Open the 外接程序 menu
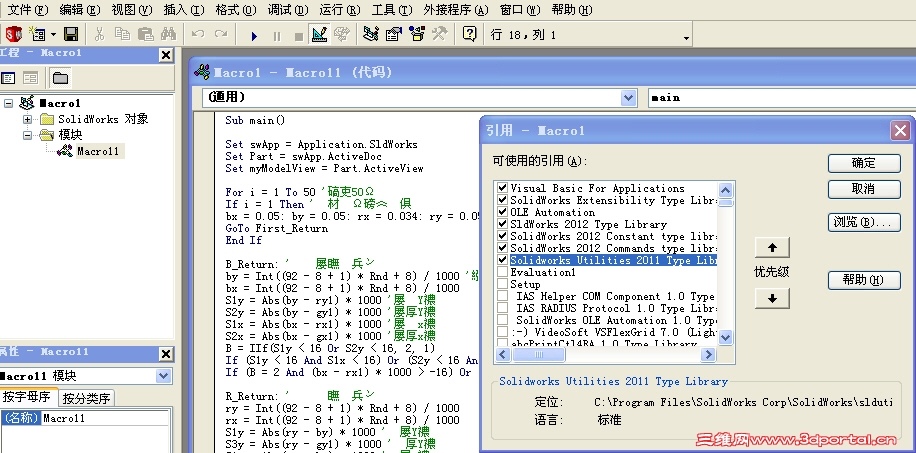916x453 pixels. (456, 10)
